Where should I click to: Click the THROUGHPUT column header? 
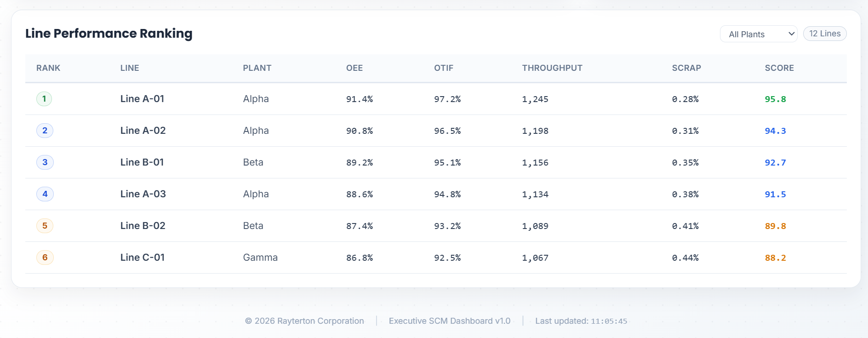pyautogui.click(x=552, y=68)
